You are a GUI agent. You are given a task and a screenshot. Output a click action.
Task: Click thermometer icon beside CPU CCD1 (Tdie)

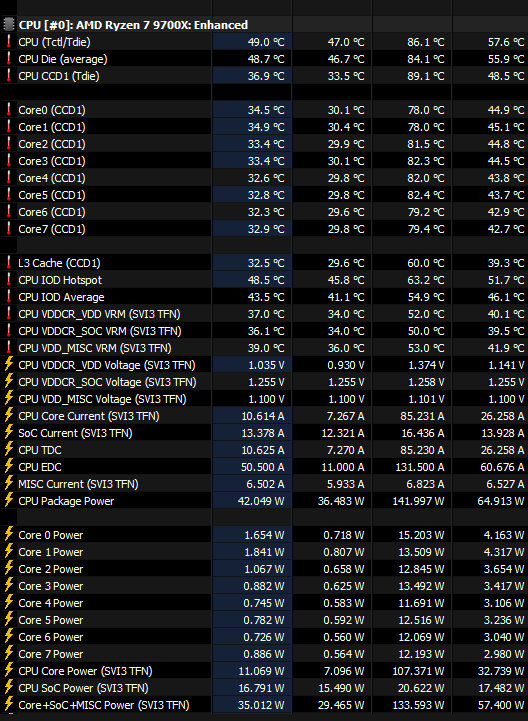pos(8,76)
